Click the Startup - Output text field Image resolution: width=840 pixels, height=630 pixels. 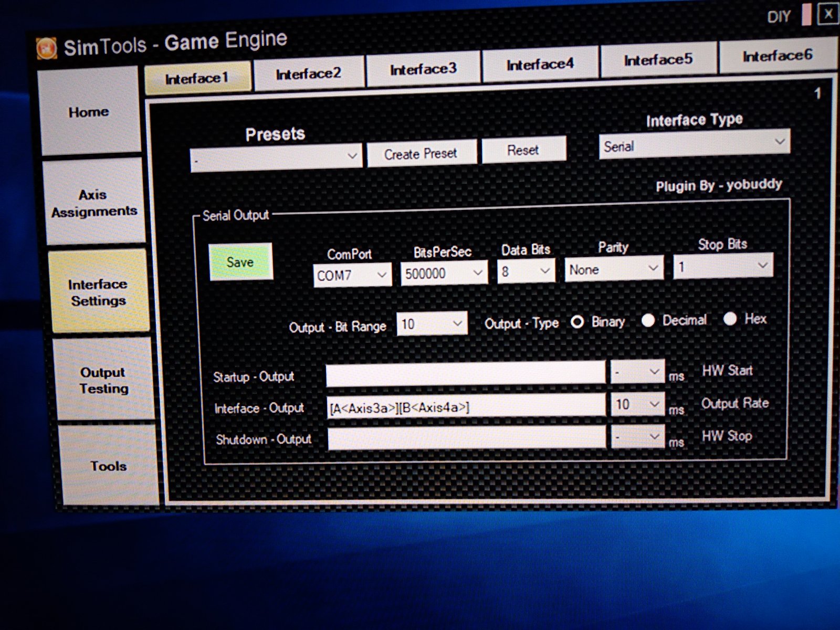click(x=465, y=374)
